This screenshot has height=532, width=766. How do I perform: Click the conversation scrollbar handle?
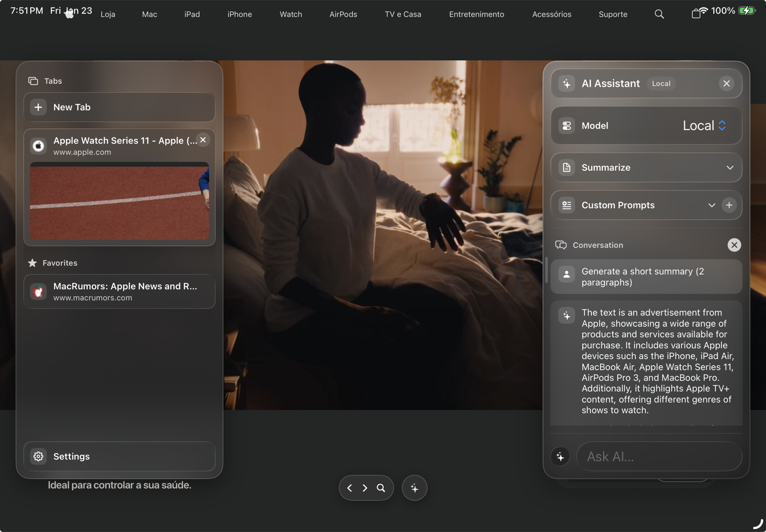[547, 270]
